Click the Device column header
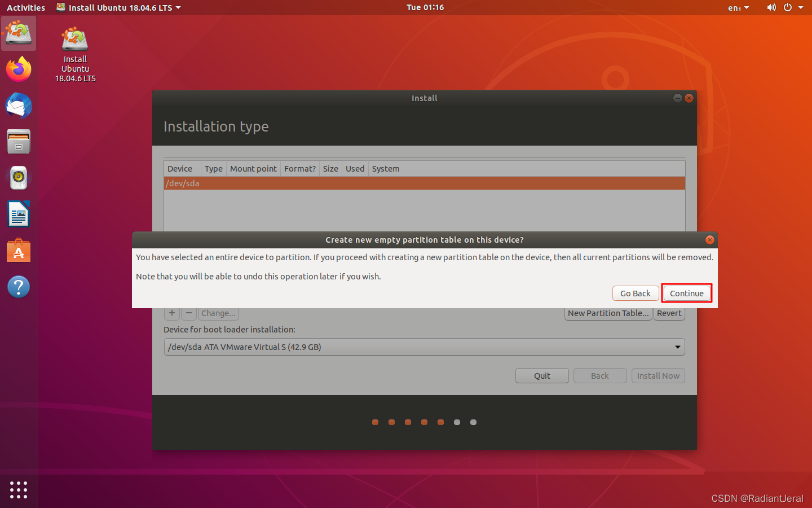812x508 pixels. point(182,169)
